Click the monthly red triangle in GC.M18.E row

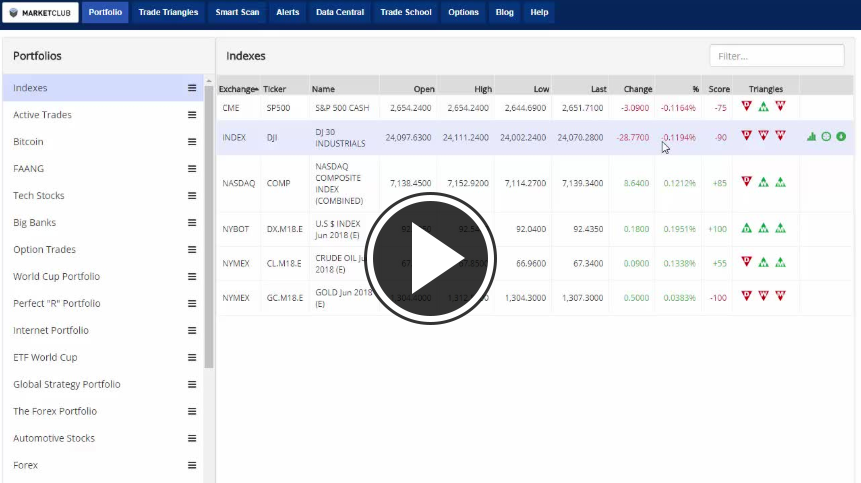pos(780,296)
